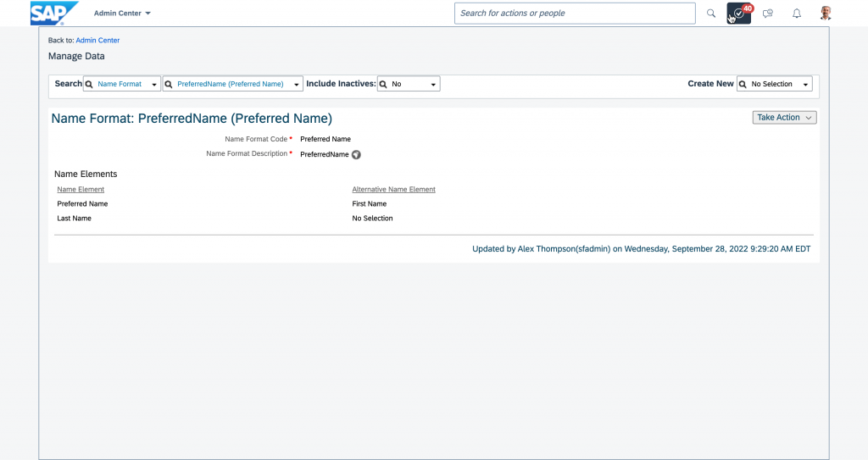
Task: Select the 'Last Name' name element row
Action: pyautogui.click(x=75, y=218)
